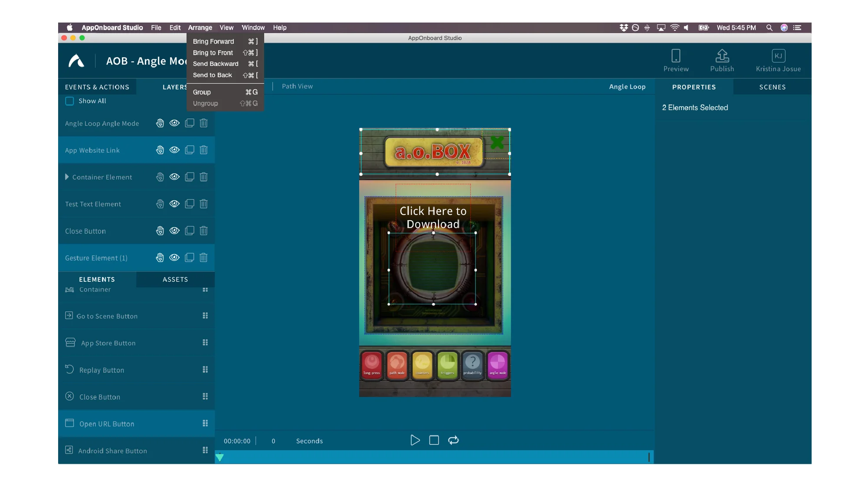Open the File menu
This screenshot has width=868, height=488.
point(156,28)
